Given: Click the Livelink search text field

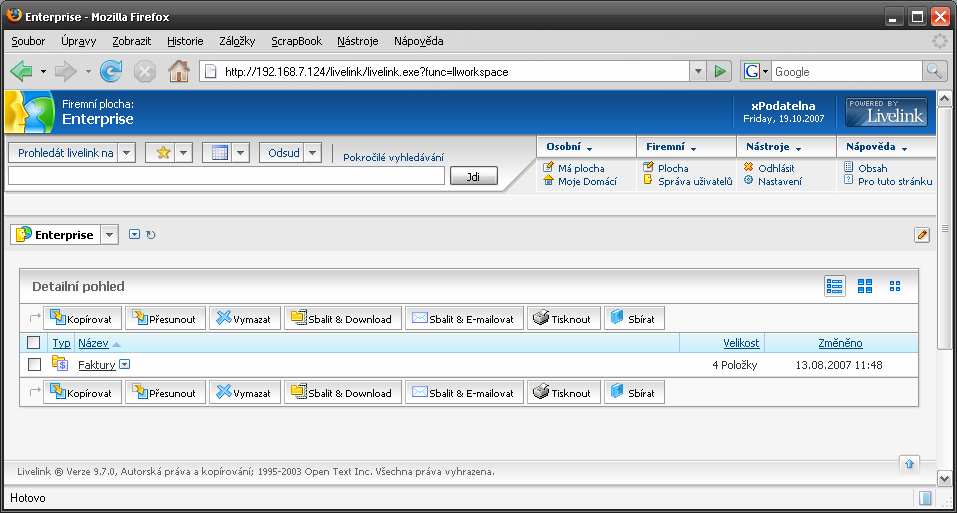Looking at the screenshot, I should (226, 176).
